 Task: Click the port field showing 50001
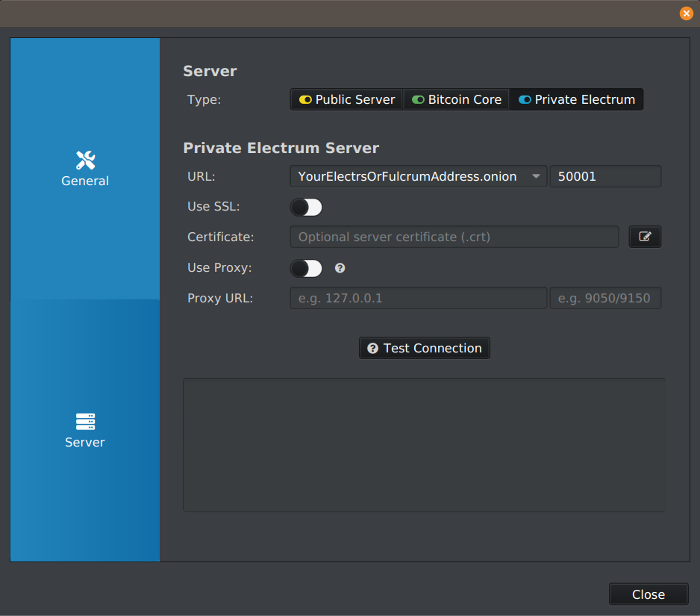click(605, 176)
